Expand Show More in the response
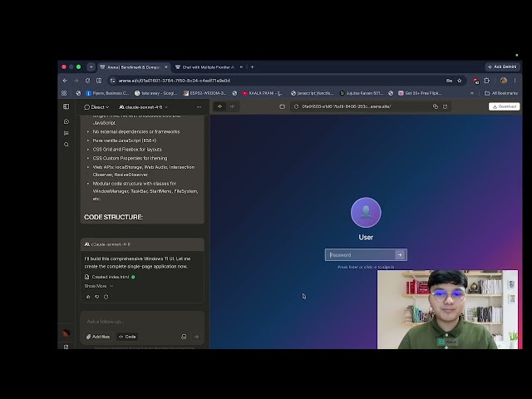 pyautogui.click(x=99, y=286)
